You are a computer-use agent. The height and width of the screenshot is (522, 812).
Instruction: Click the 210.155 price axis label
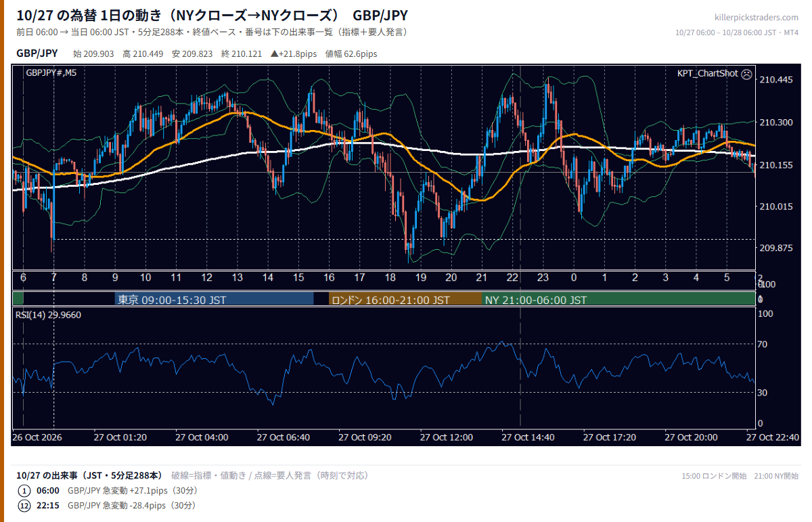point(776,165)
